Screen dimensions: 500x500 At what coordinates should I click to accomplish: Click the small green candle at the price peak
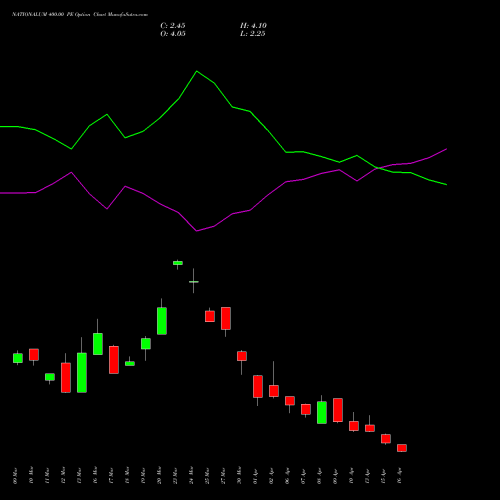178,263
